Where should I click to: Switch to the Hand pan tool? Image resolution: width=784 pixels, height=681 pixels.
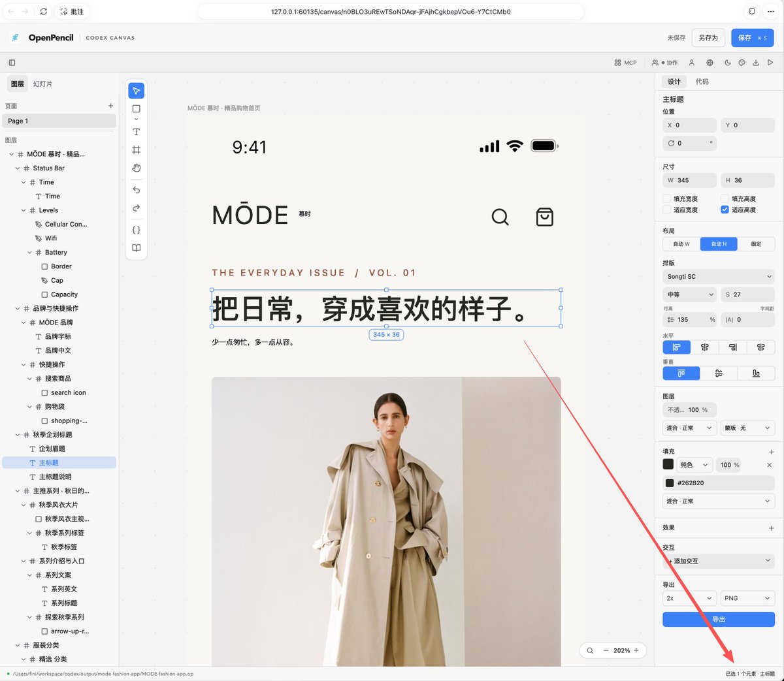click(136, 168)
